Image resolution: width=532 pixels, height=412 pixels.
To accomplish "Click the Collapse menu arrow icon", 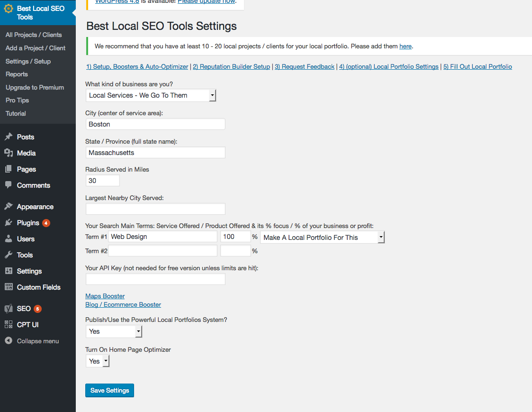I will [x=9, y=341].
